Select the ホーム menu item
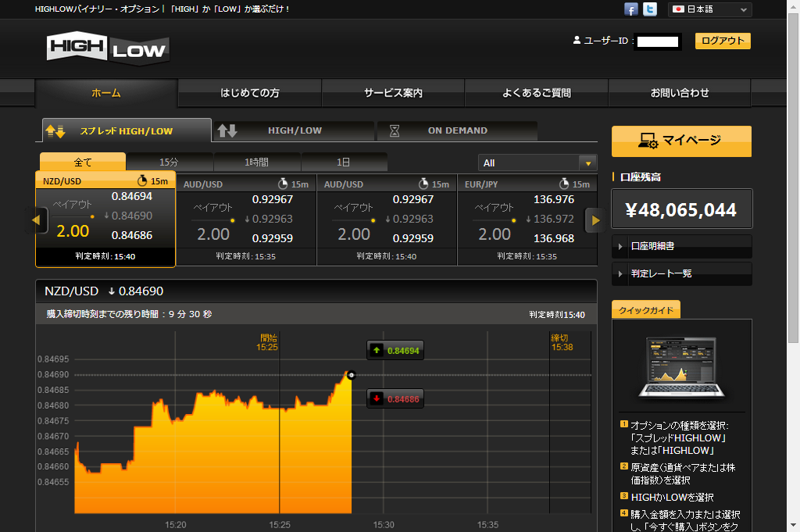The height and width of the screenshot is (532, 800). [x=106, y=93]
